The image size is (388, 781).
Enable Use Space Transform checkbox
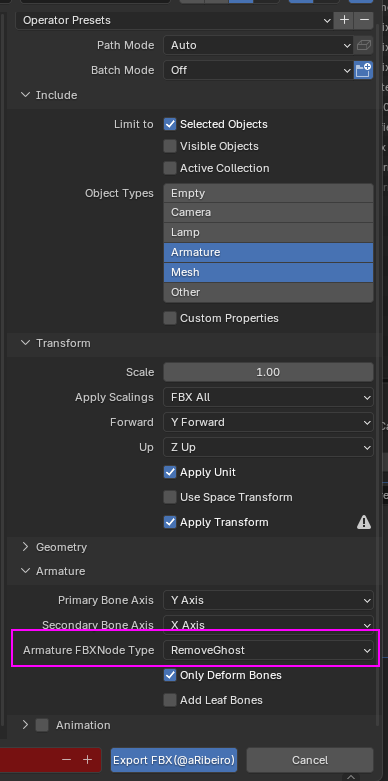170,497
